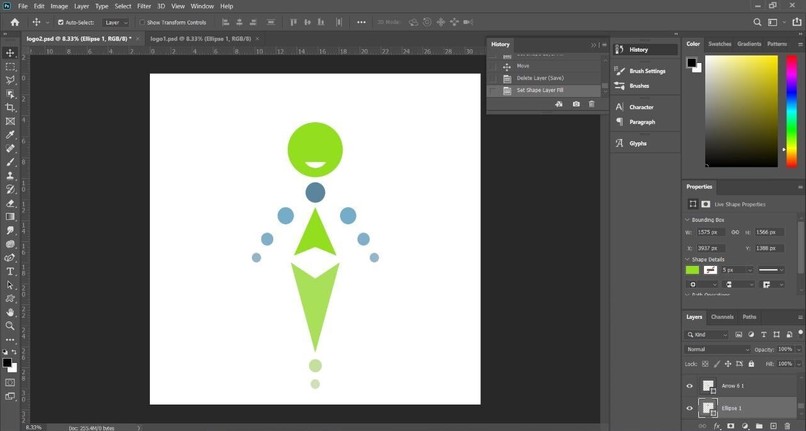806x431 pixels.
Task: Open the Filter menu
Action: 144,6
